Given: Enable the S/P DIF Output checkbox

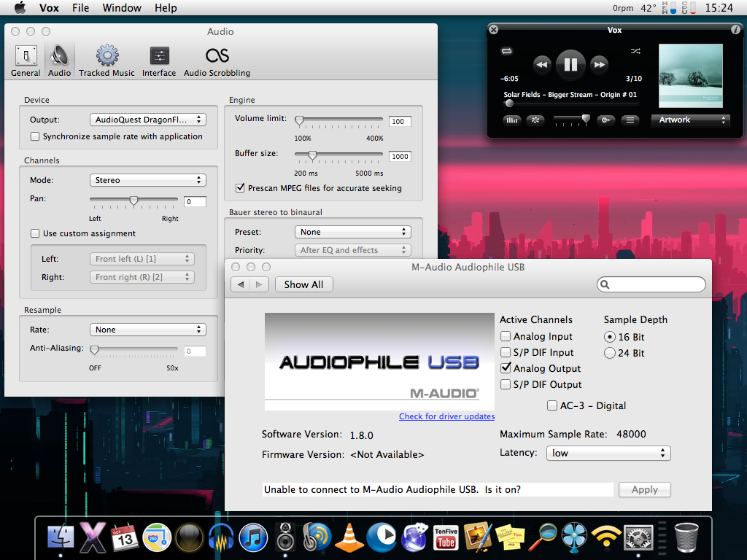Looking at the screenshot, I should click(506, 384).
